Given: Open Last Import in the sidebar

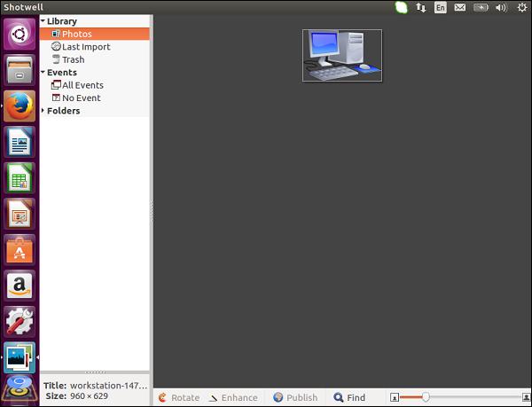Looking at the screenshot, I should point(85,47).
